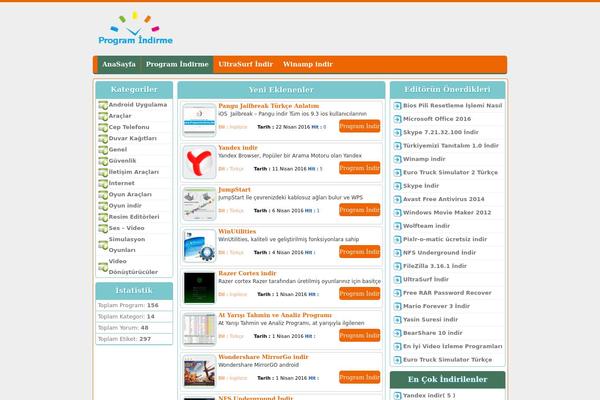Screen dimensions: 600x400
Task: Open the Güvenlik category link
Action: click(x=122, y=161)
